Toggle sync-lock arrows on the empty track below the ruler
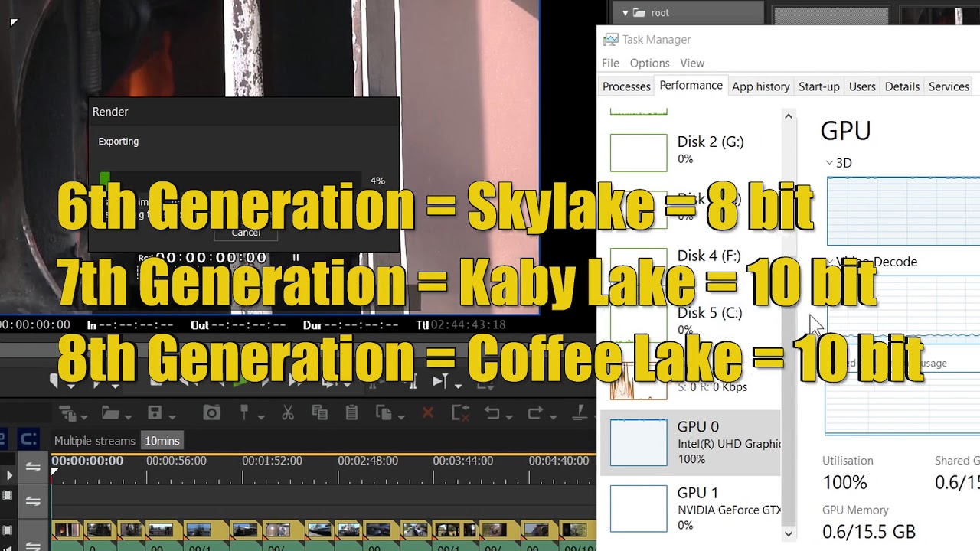 click(x=33, y=500)
